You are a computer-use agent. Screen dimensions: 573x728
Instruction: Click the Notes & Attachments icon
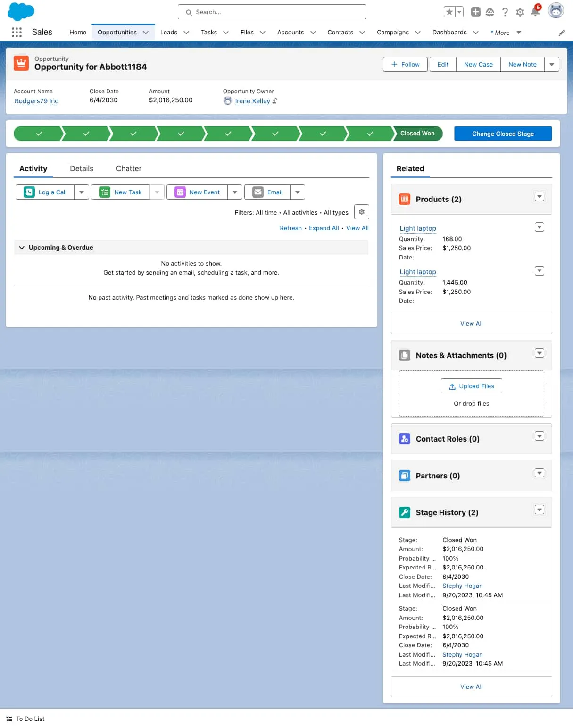[405, 355]
